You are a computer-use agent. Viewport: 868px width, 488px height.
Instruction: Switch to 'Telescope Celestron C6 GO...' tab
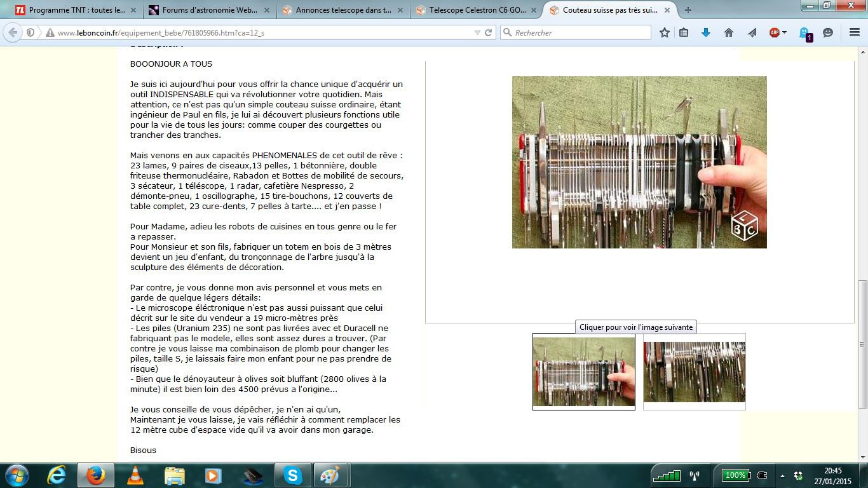click(x=477, y=10)
